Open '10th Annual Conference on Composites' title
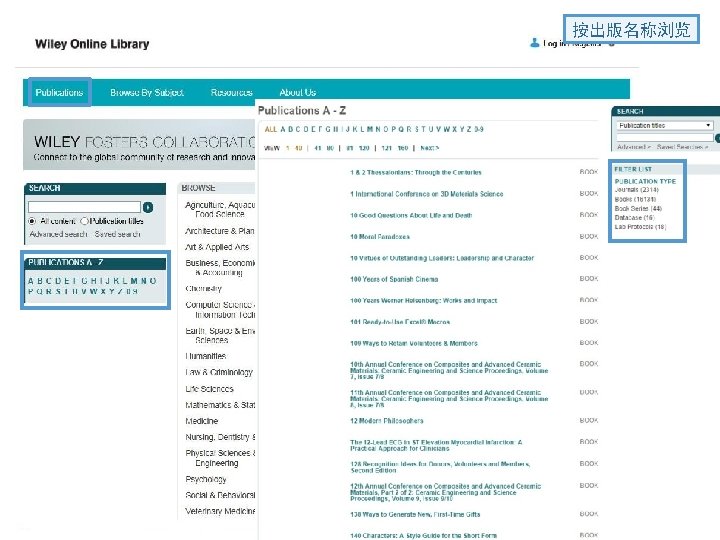The height and width of the screenshot is (540, 720). pos(449,371)
